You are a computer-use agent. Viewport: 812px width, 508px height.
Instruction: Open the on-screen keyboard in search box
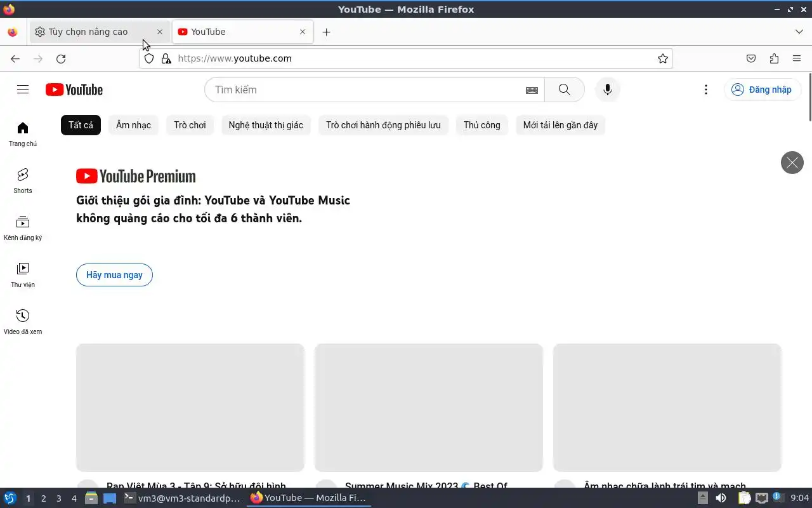point(532,90)
